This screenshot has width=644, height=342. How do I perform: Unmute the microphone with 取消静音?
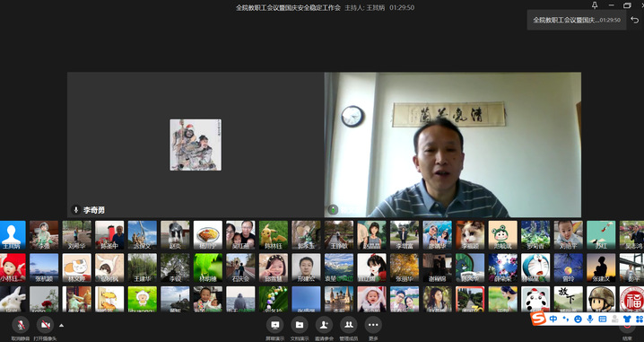(21, 325)
